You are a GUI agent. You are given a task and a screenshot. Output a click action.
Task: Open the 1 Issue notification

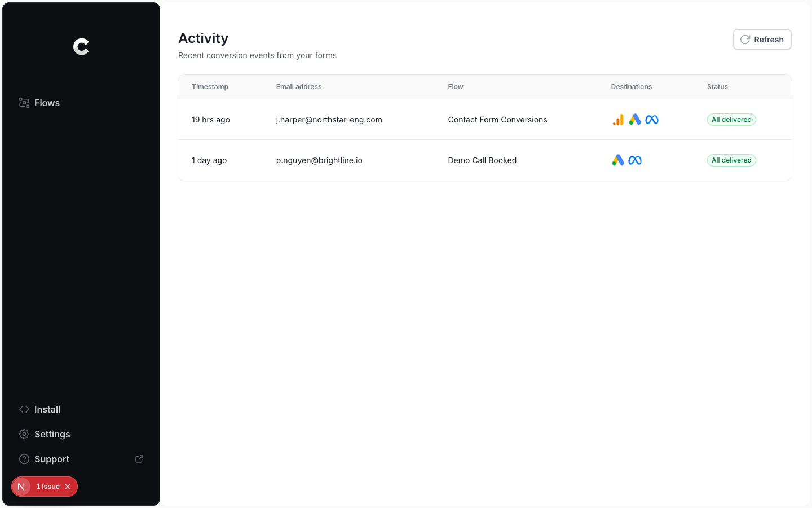tap(48, 487)
